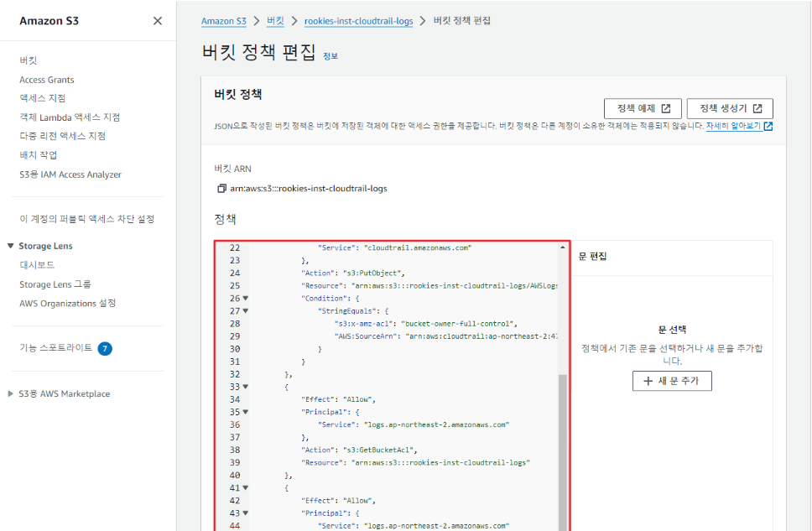Viewport: 812px width, 531px height.
Task: Open 정책 생성기 policy generator
Action: coord(730,108)
